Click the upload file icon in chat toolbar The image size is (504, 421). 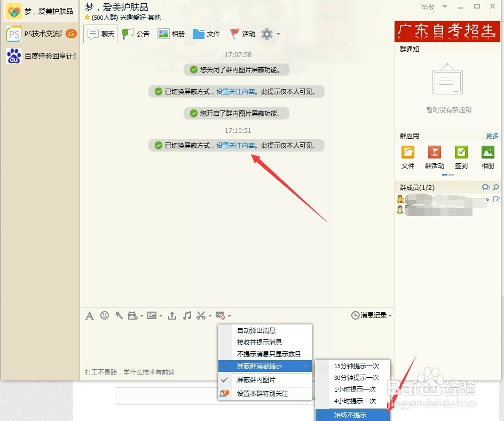coord(171,315)
